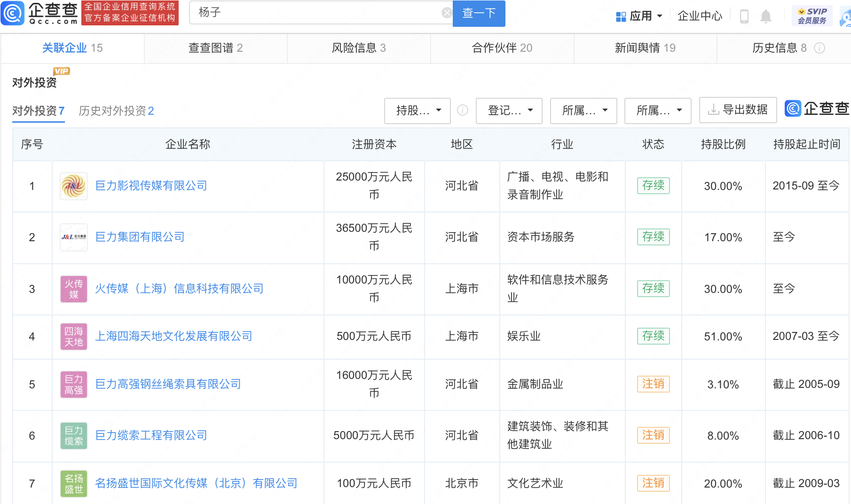Image resolution: width=851 pixels, height=504 pixels.
Task: Click the 火传媒 company logo tile
Action: 74,289
